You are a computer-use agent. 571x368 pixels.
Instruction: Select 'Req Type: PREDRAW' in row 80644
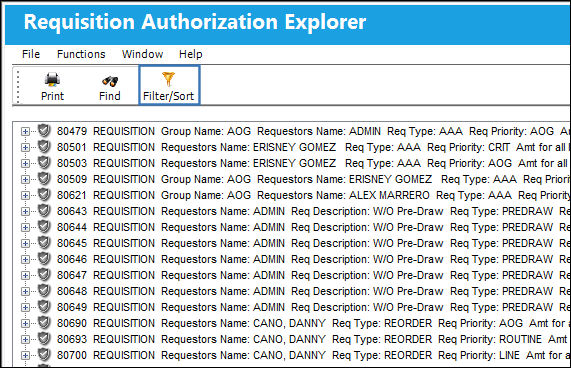[x=501, y=227]
